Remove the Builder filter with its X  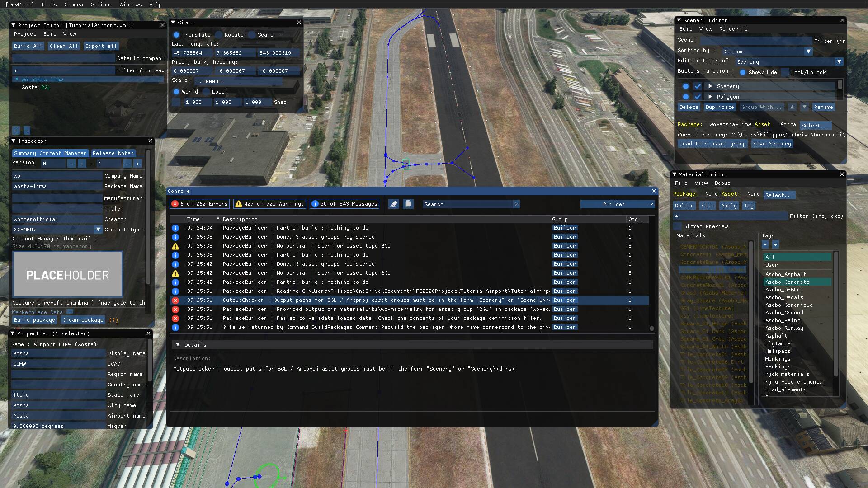[651, 204]
